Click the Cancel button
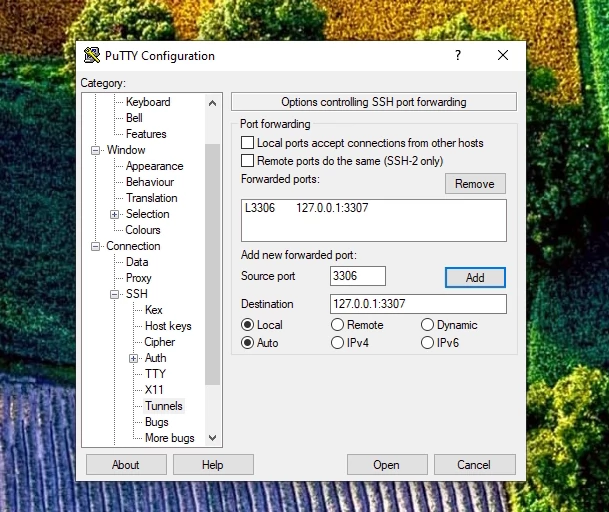This screenshot has height=512, width=609. pyautogui.click(x=474, y=465)
